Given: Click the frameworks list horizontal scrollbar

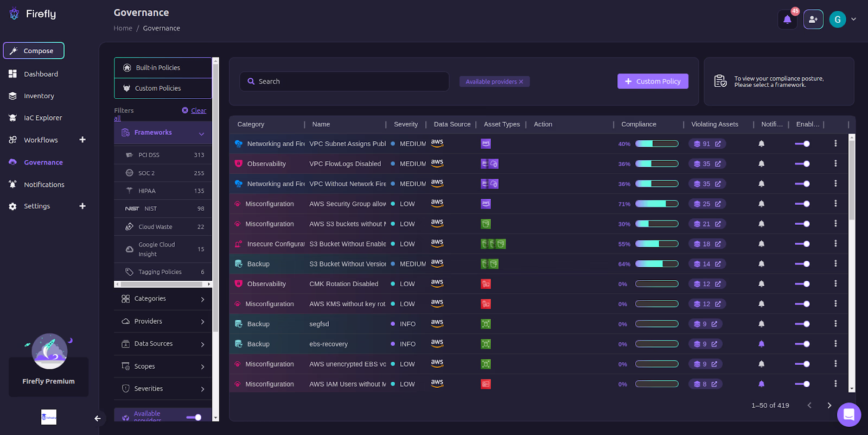Looking at the screenshot, I should (x=163, y=284).
